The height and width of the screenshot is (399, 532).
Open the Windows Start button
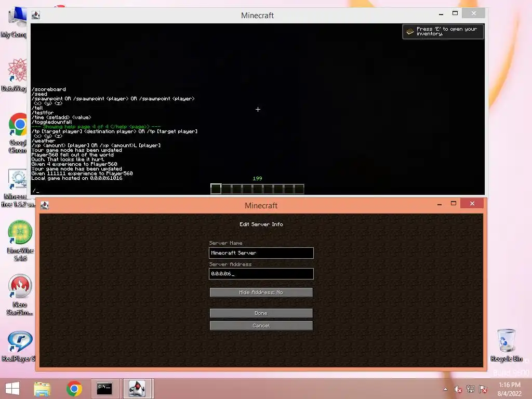pyautogui.click(x=12, y=388)
